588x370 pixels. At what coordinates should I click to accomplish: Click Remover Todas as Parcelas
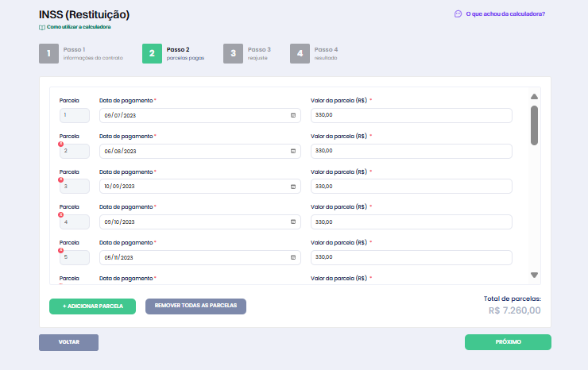(x=195, y=306)
